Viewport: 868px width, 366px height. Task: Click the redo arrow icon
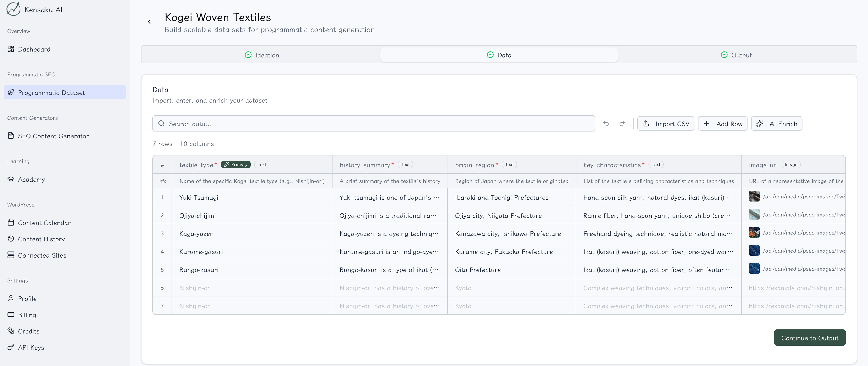(622, 124)
